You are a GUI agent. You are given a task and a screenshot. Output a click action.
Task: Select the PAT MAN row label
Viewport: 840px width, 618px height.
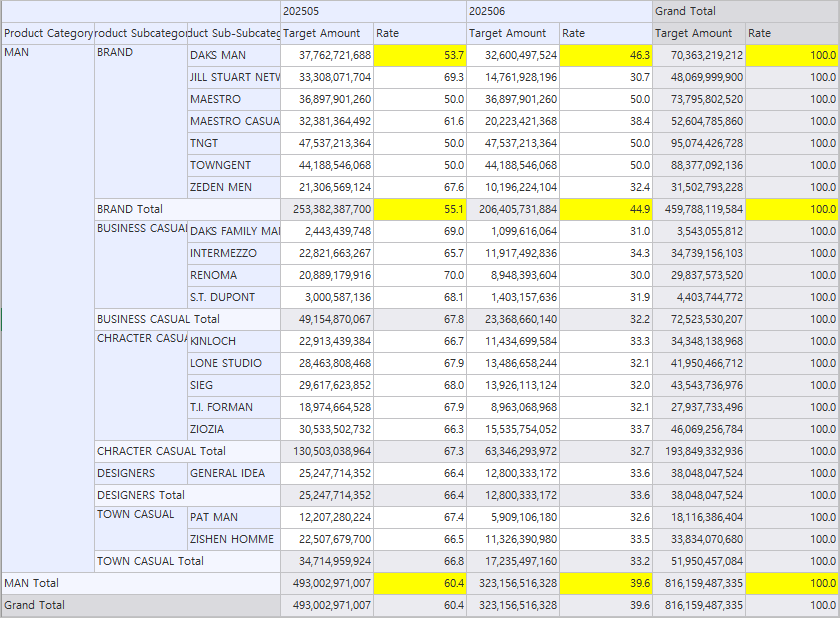coord(234,516)
